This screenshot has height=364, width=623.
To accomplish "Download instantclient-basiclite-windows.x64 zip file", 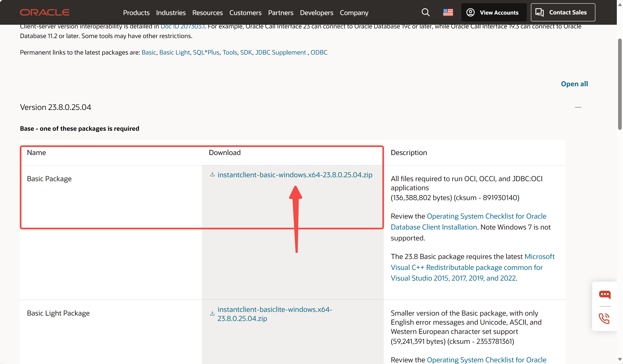I will (275, 314).
